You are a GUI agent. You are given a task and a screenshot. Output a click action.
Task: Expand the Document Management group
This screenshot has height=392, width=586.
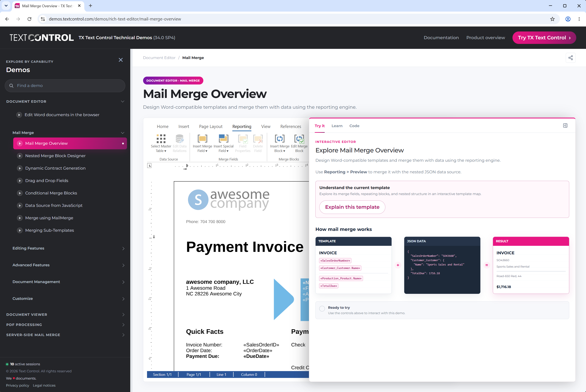123,282
